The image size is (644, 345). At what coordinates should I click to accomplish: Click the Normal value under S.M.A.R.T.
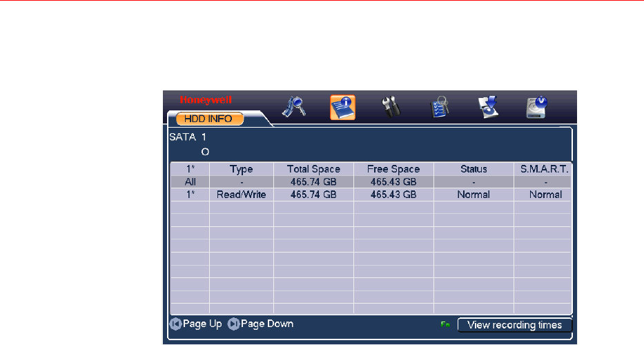(545, 195)
